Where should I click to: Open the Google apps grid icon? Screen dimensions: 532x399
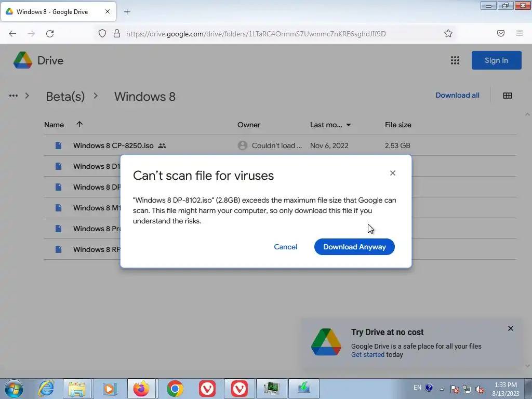coord(455,60)
